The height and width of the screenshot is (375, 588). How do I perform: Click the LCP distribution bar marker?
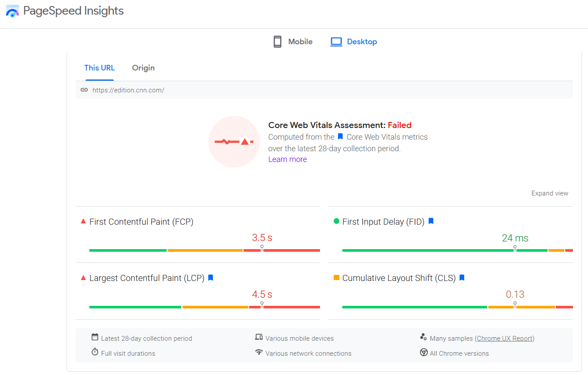[262, 305]
